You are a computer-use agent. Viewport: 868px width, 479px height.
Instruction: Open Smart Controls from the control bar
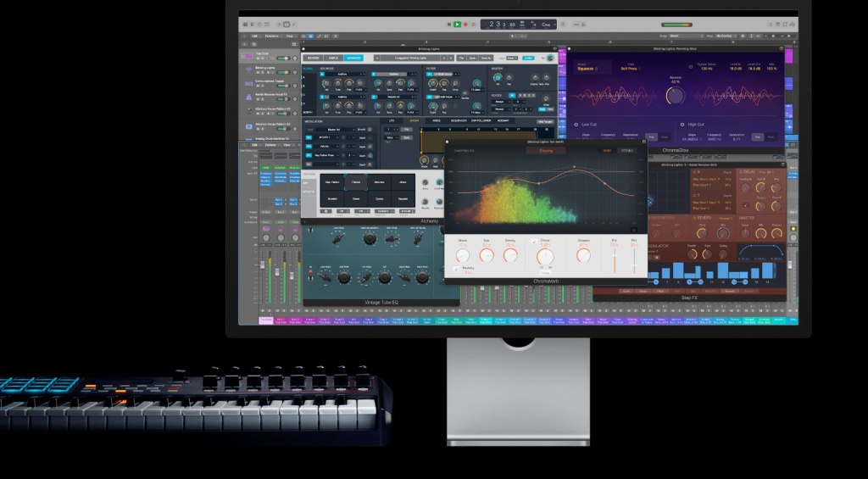pyautogui.click(x=280, y=25)
